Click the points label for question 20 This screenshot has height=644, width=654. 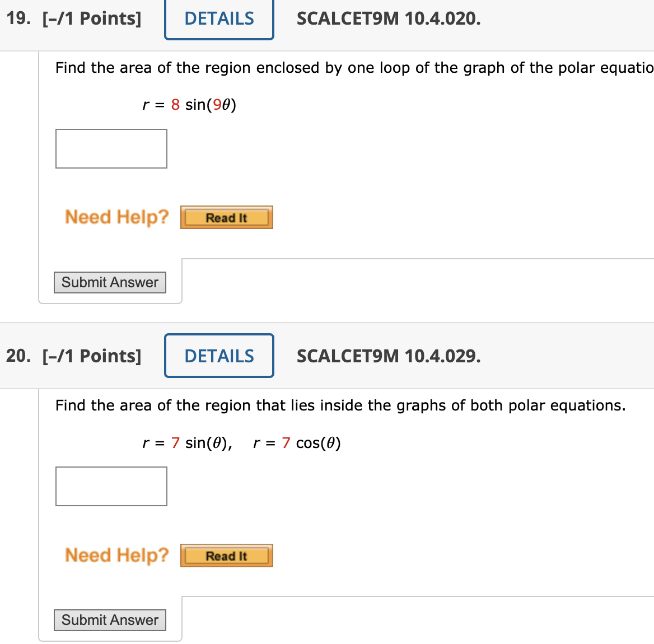(91, 356)
